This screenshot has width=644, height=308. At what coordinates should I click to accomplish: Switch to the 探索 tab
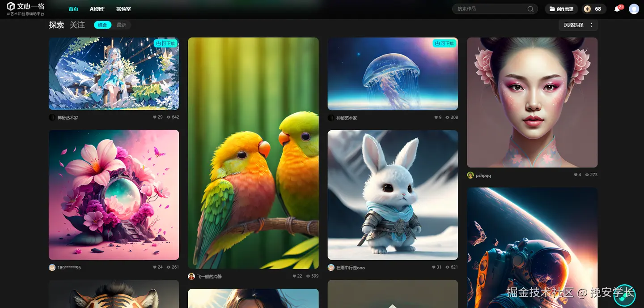click(x=56, y=25)
